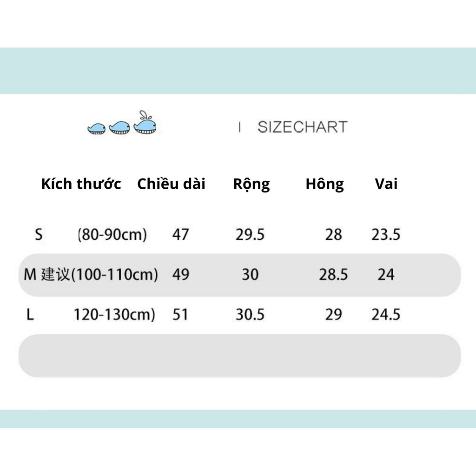This screenshot has height=476, width=476.
Task: Click the middle blue whale icon
Action: (119, 127)
